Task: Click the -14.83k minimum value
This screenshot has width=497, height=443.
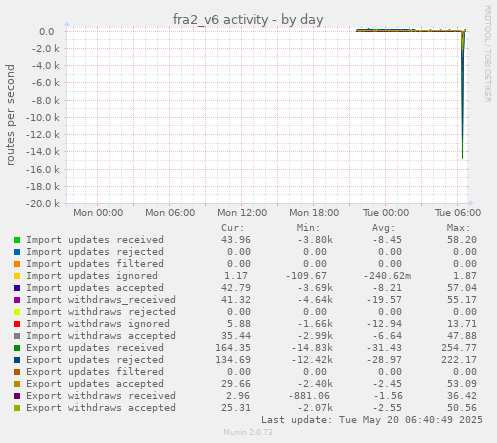Action: [x=312, y=348]
